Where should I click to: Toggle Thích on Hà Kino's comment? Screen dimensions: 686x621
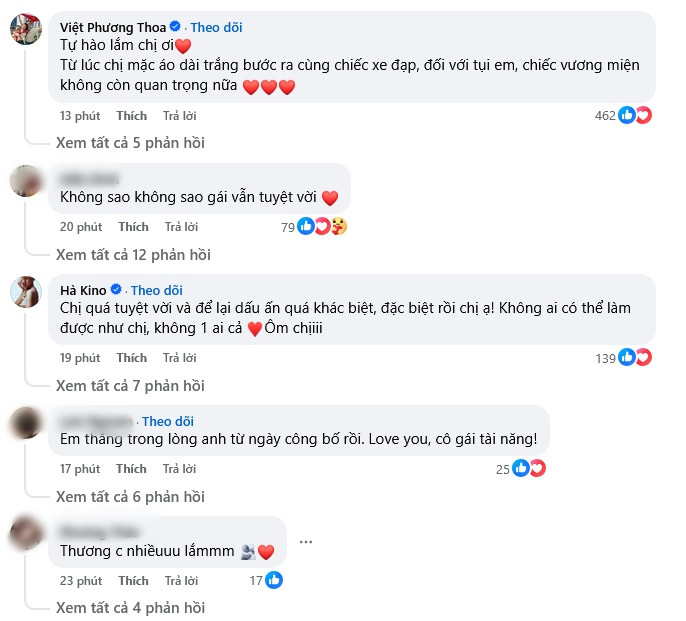132,357
